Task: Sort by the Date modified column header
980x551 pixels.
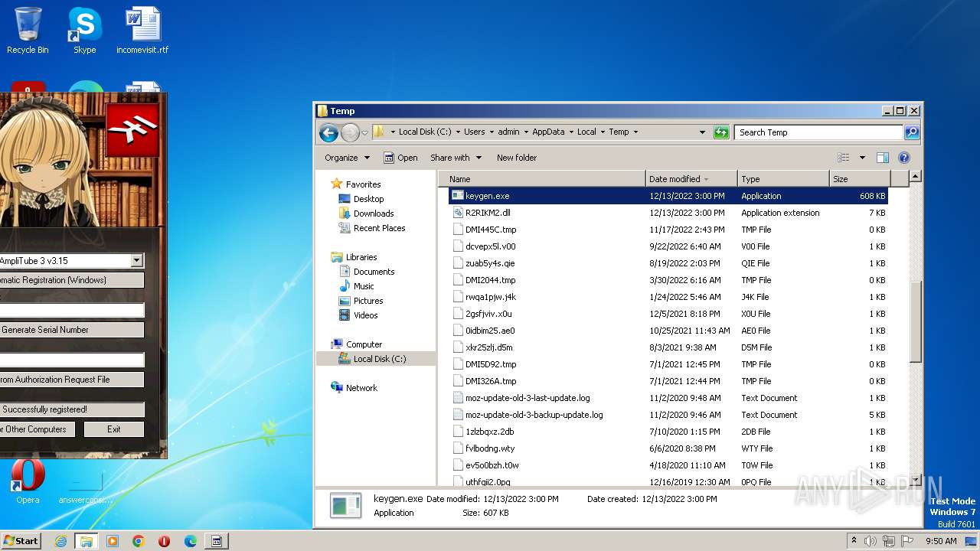Action: click(691, 179)
